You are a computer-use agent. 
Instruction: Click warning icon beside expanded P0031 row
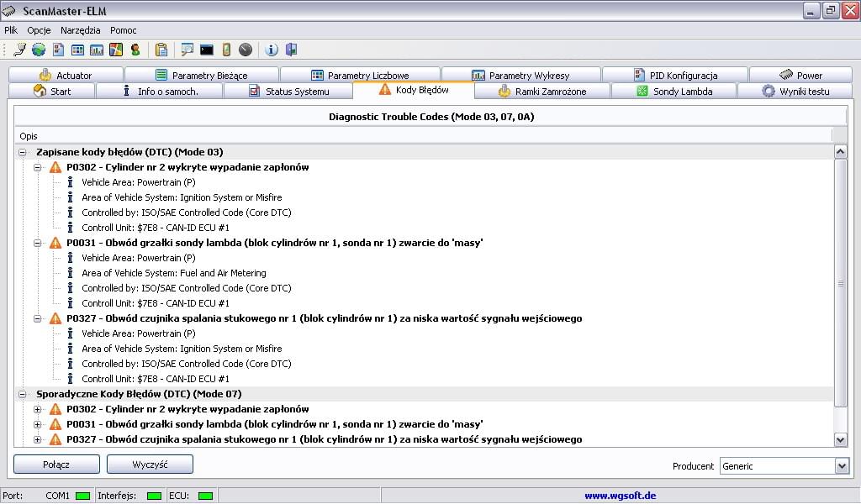coord(55,243)
